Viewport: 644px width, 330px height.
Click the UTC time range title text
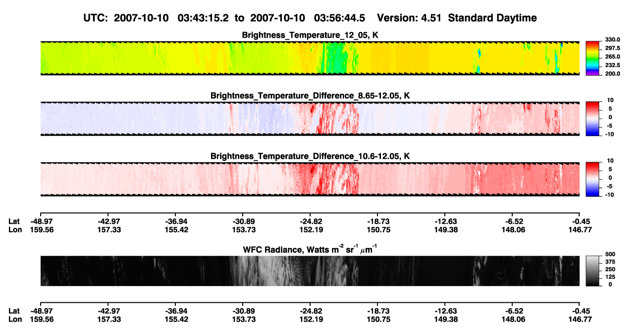click(x=310, y=18)
